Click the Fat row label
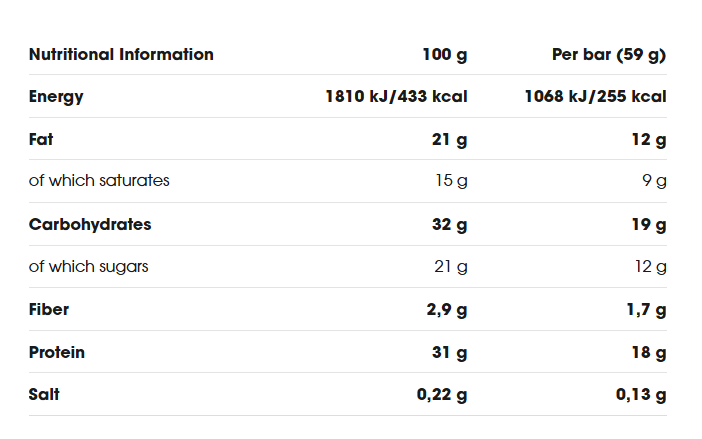Screen dimensions: 702x439 pos(41,139)
